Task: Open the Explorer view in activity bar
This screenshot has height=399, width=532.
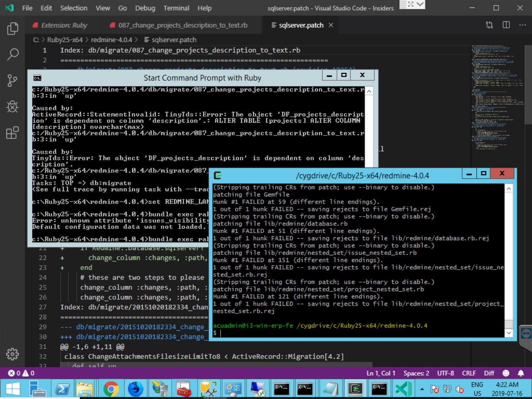Action: [12, 28]
